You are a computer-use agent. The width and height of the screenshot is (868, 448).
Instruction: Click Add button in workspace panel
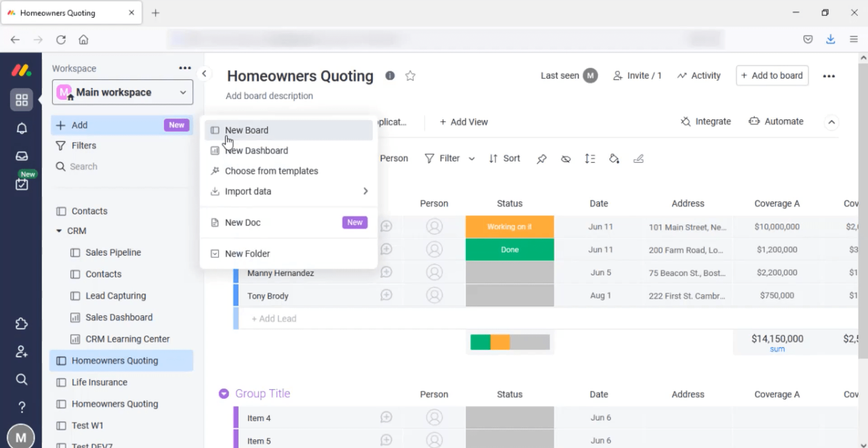122,125
